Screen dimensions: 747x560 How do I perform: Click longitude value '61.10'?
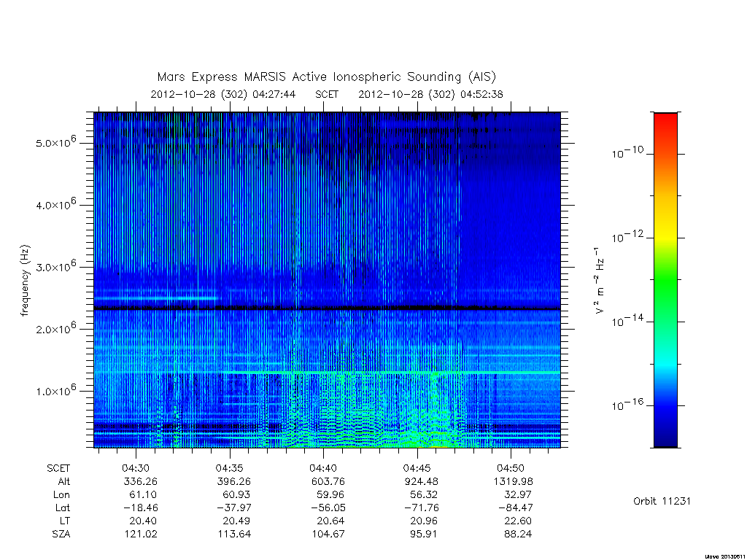click(x=143, y=495)
